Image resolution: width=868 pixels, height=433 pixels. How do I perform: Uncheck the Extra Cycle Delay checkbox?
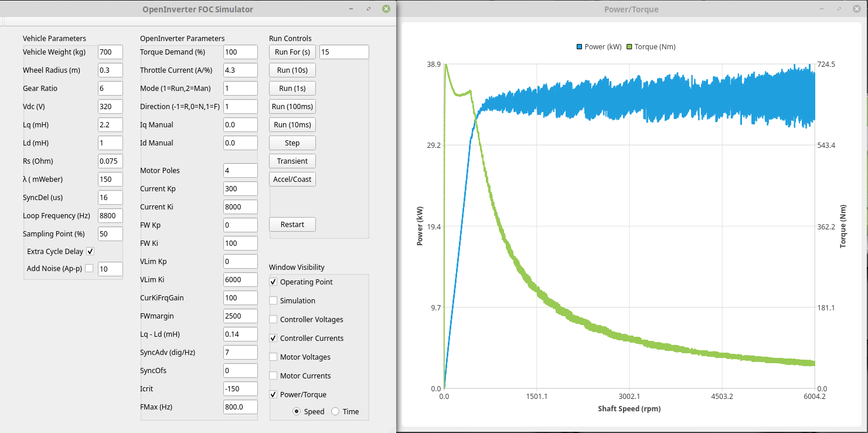(90, 252)
